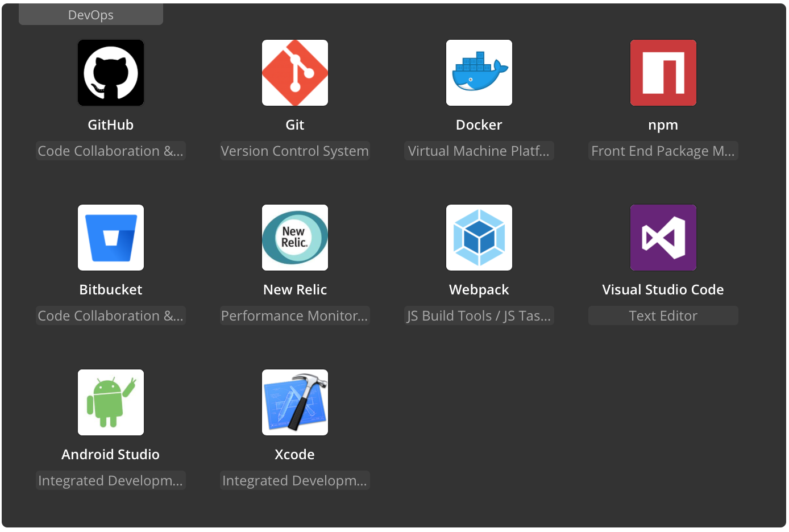Open the npm red logo icon
This screenshot has width=789, height=532.
pyautogui.click(x=663, y=73)
